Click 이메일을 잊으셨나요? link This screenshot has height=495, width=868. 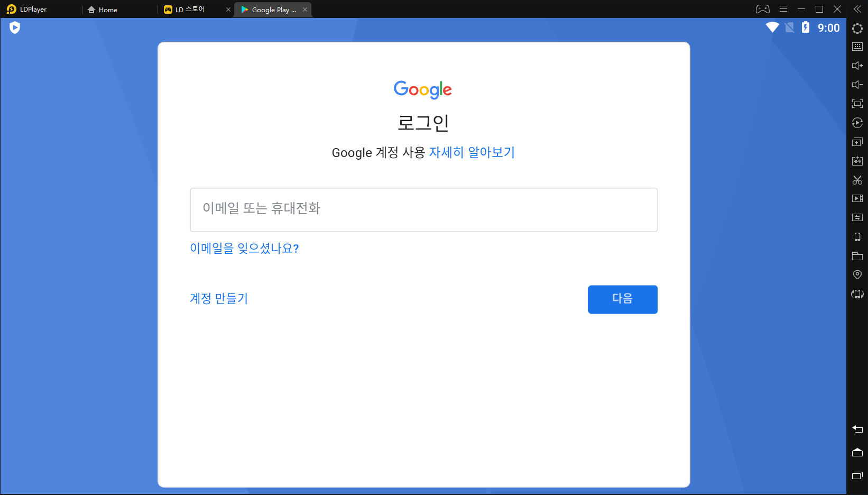(x=244, y=248)
